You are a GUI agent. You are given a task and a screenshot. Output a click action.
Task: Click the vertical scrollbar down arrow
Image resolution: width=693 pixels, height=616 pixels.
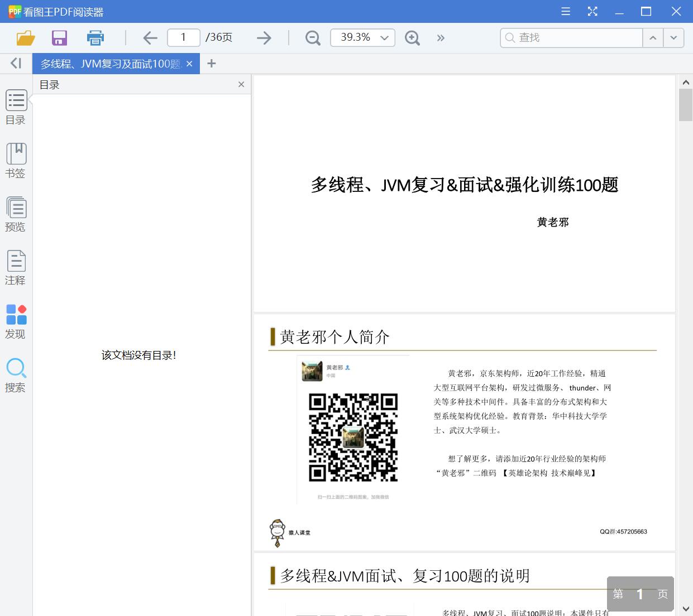(x=686, y=609)
